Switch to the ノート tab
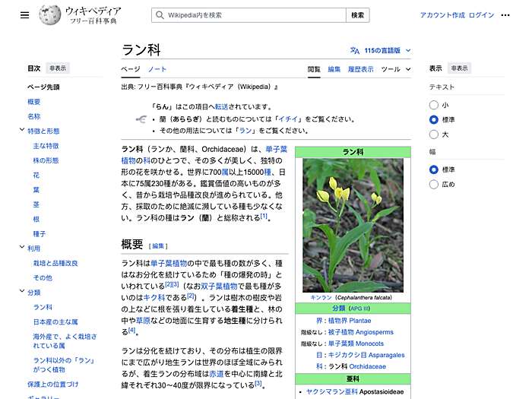 pos(157,69)
